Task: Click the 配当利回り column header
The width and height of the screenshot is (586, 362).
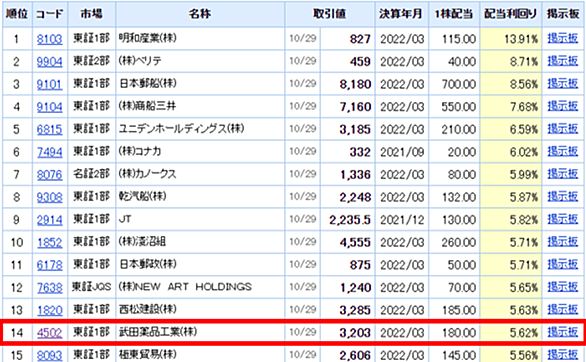Action: [x=511, y=14]
